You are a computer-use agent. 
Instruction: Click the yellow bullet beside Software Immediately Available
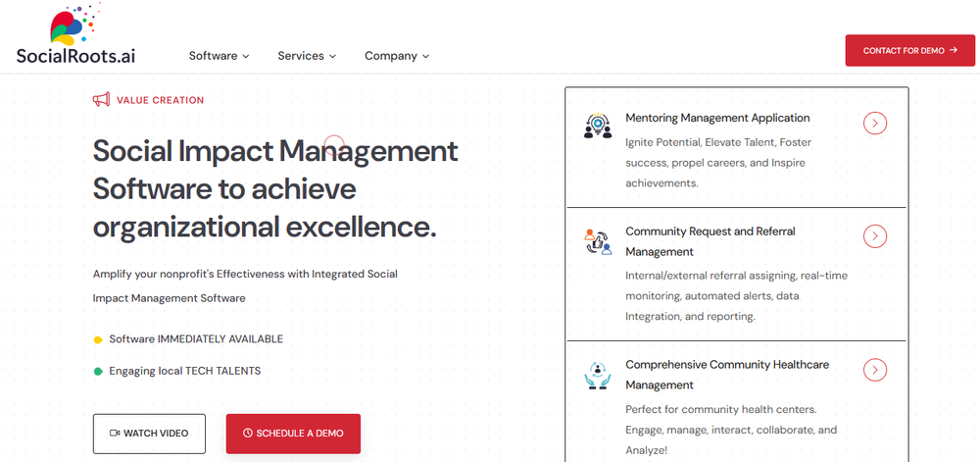pyautogui.click(x=98, y=339)
